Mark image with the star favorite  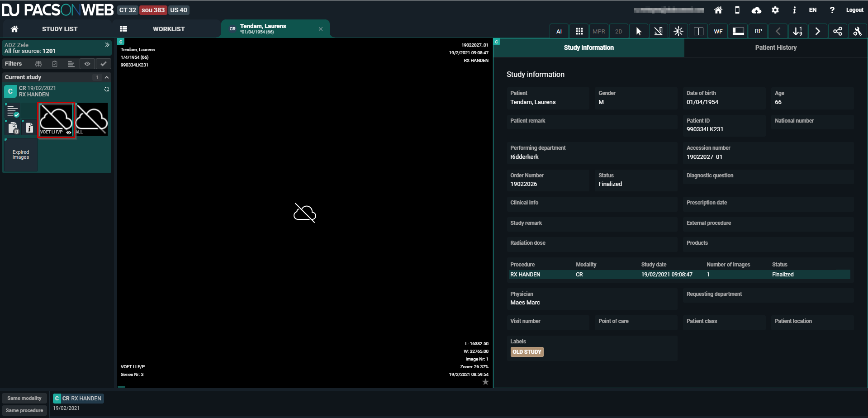pyautogui.click(x=485, y=382)
